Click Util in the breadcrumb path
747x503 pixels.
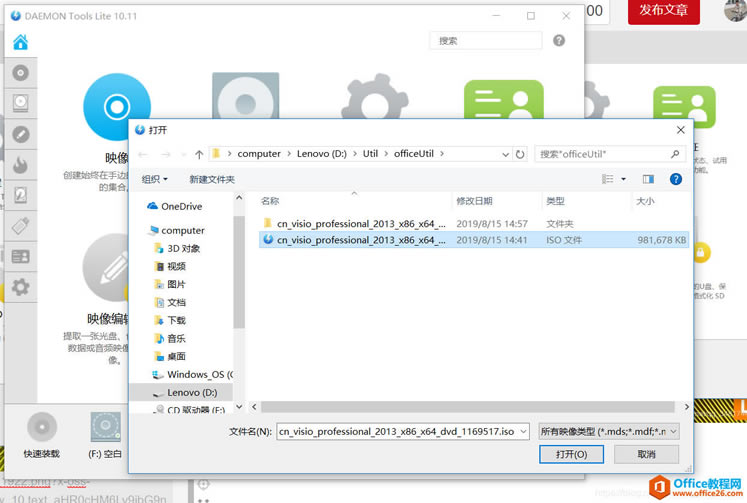pyautogui.click(x=370, y=154)
